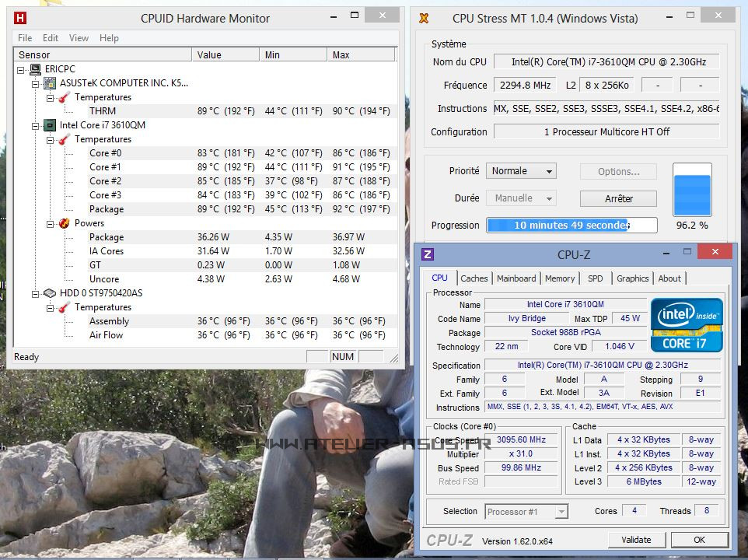This screenshot has height=560, width=748.
Task: Switch to the Caches tab in CPU-Z
Action: (x=474, y=278)
